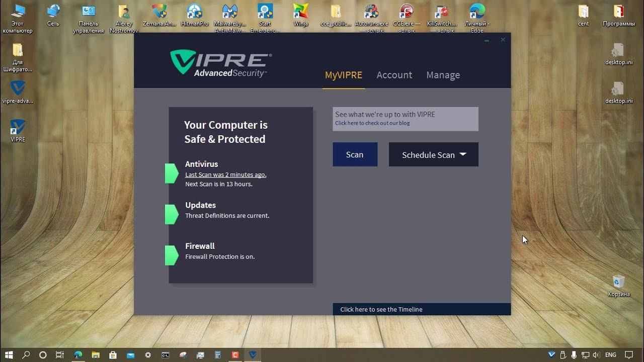Select the CCE.exe shortcut icon

(x=407, y=19)
